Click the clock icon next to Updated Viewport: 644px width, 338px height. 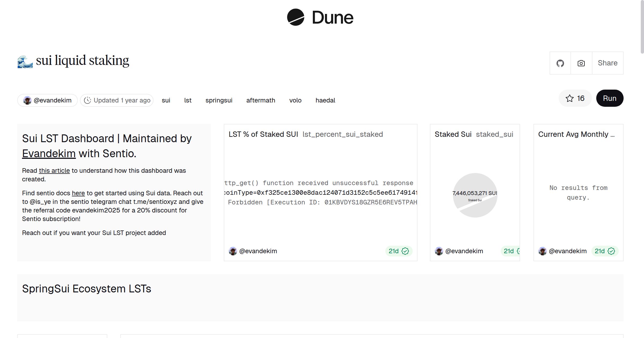(87, 100)
